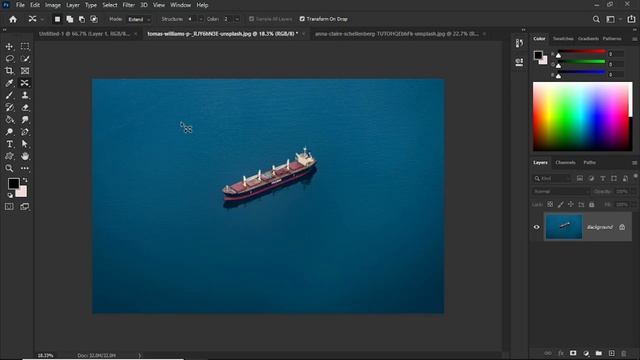
Task: Toggle lock position in Layers panel
Action: [x=571, y=204]
